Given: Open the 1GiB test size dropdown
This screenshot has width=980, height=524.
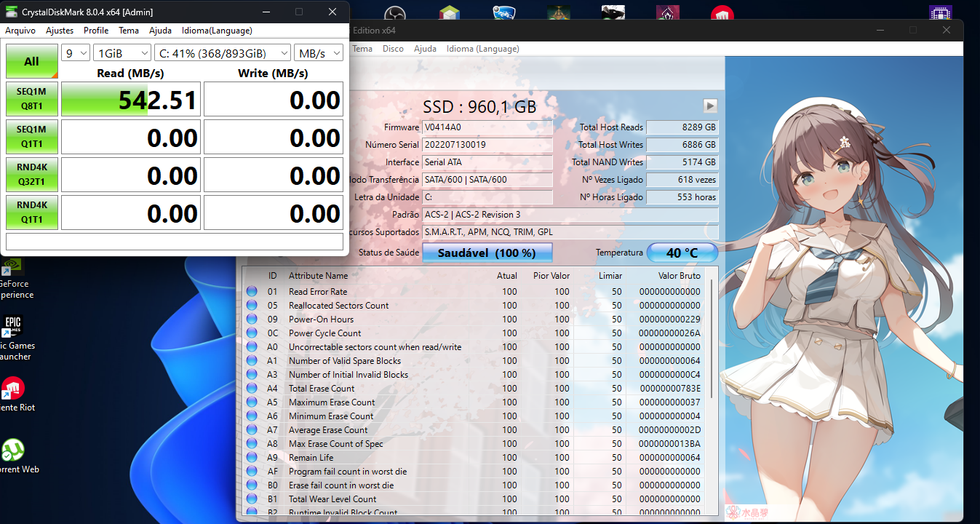Looking at the screenshot, I should coord(122,53).
